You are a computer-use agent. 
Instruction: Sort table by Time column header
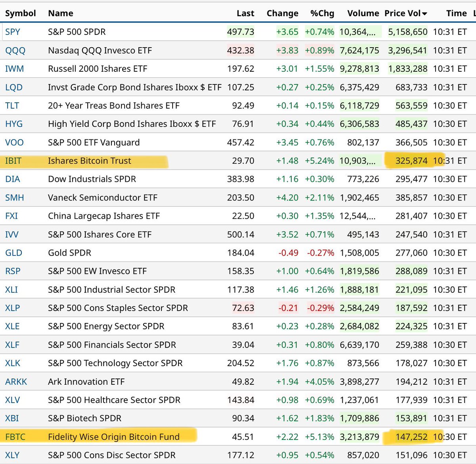[457, 13]
